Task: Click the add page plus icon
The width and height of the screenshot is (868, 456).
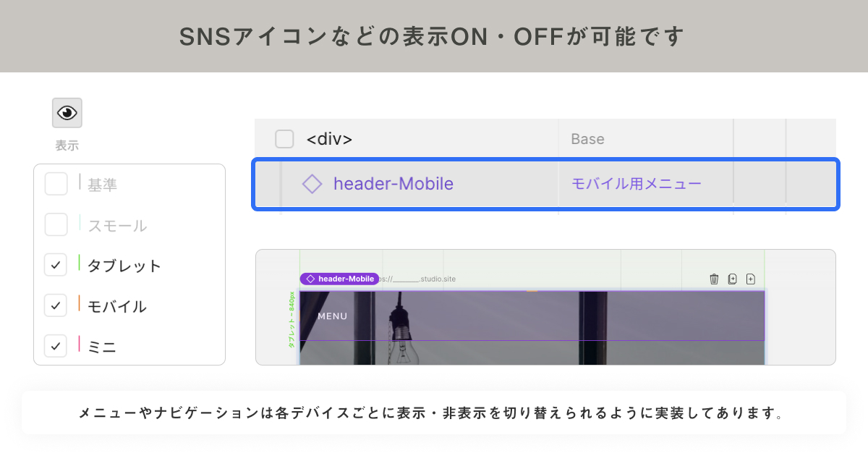Action: coord(750,279)
